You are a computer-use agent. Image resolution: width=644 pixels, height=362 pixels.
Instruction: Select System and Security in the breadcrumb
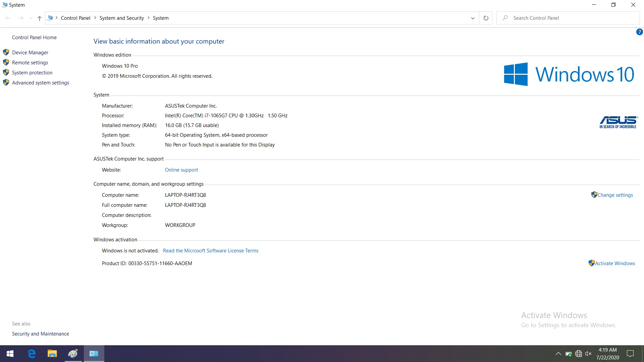[121, 18]
